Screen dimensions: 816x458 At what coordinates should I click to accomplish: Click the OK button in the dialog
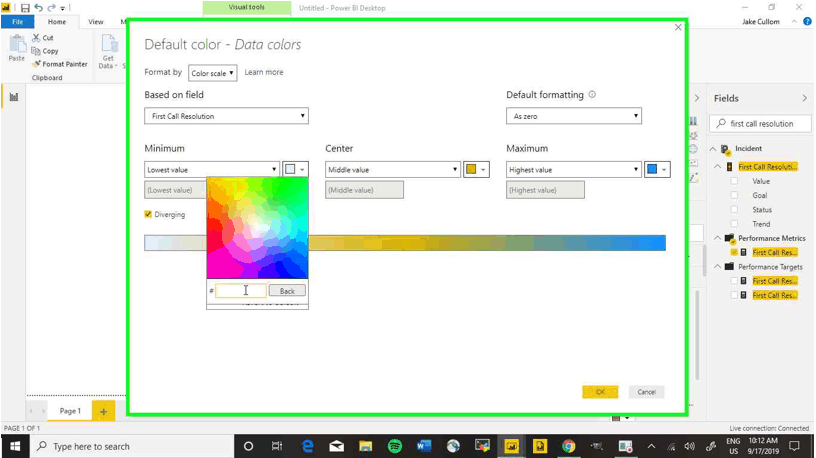click(600, 392)
